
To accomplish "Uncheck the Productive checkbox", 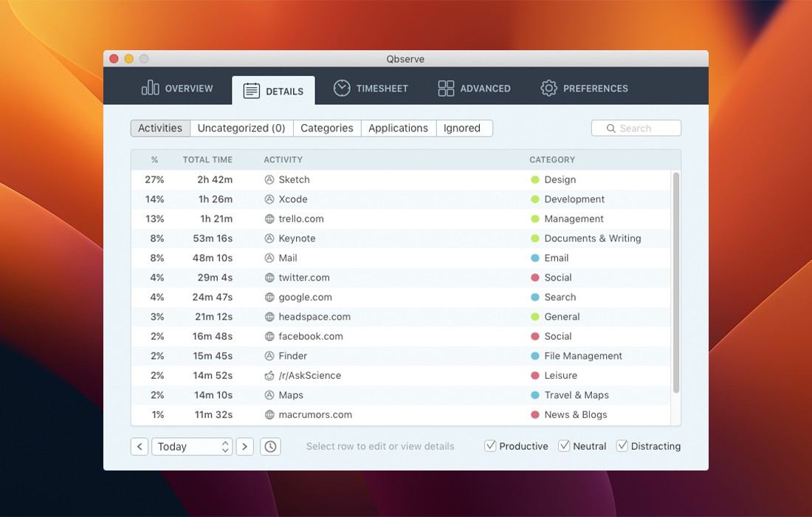I will tap(490, 446).
